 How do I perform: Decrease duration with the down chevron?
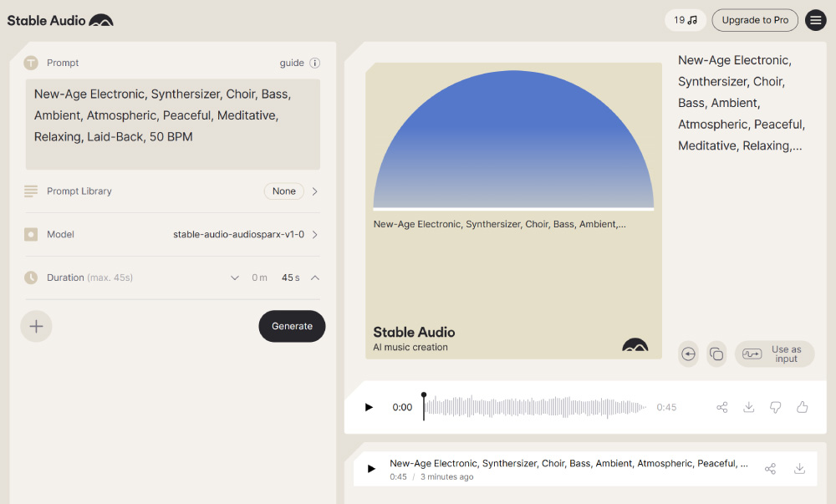click(235, 278)
